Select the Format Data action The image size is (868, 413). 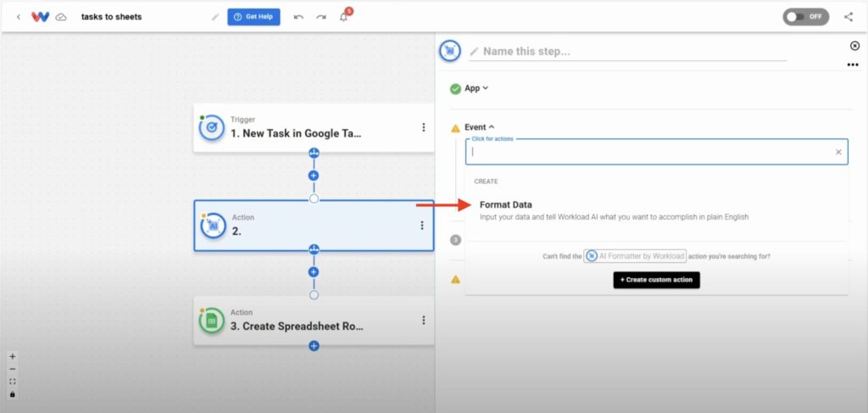point(657,210)
